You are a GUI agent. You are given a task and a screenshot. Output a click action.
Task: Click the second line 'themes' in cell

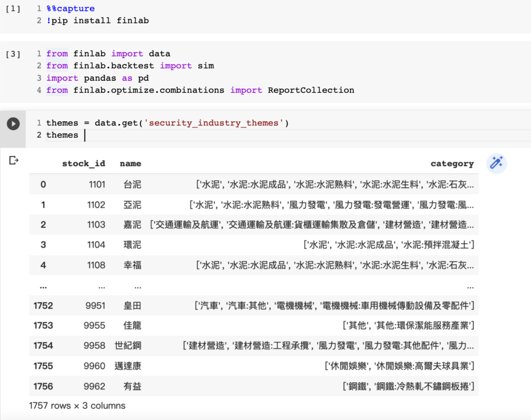pyautogui.click(x=62, y=135)
